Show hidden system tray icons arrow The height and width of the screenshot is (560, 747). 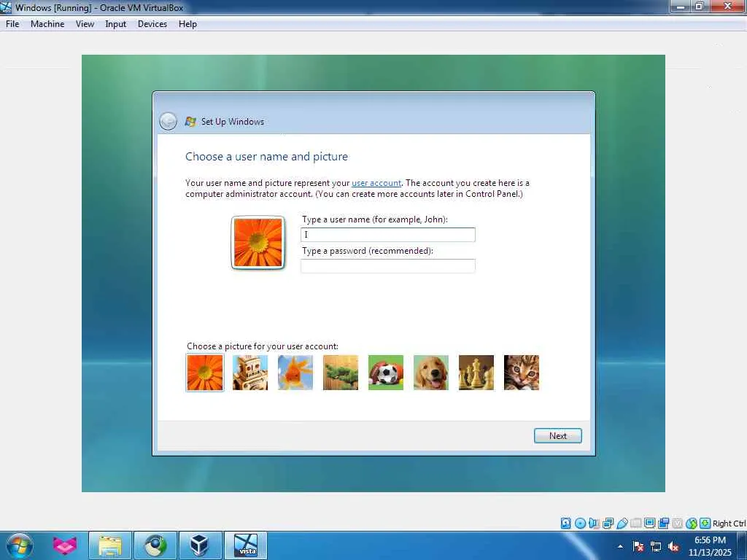point(620,546)
